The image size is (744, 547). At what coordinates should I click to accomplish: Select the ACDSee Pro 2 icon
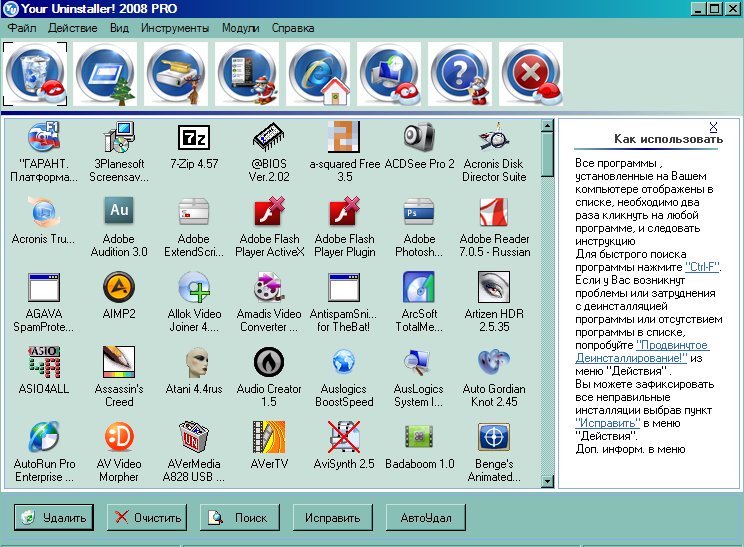click(x=419, y=138)
